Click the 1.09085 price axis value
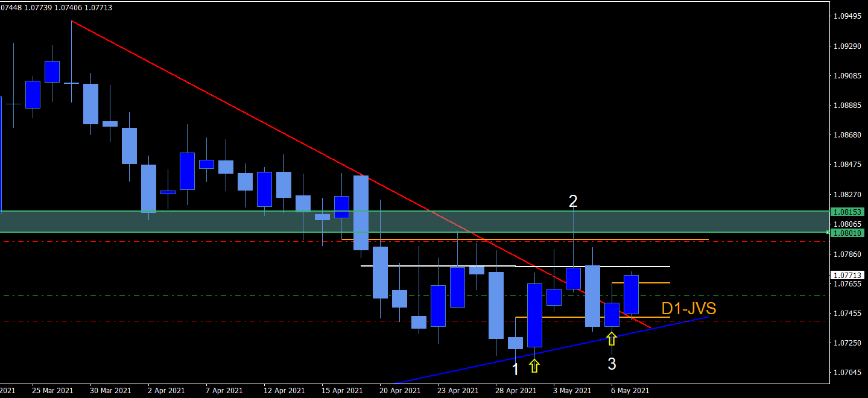Screen dimensions: 868x398 (x=847, y=75)
